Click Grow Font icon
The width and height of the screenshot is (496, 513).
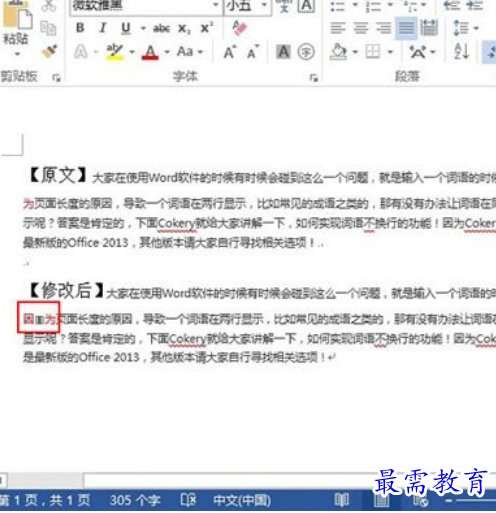coord(230,52)
